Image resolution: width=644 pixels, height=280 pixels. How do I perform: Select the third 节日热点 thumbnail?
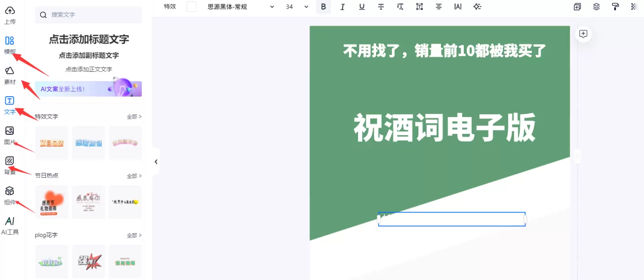125,202
